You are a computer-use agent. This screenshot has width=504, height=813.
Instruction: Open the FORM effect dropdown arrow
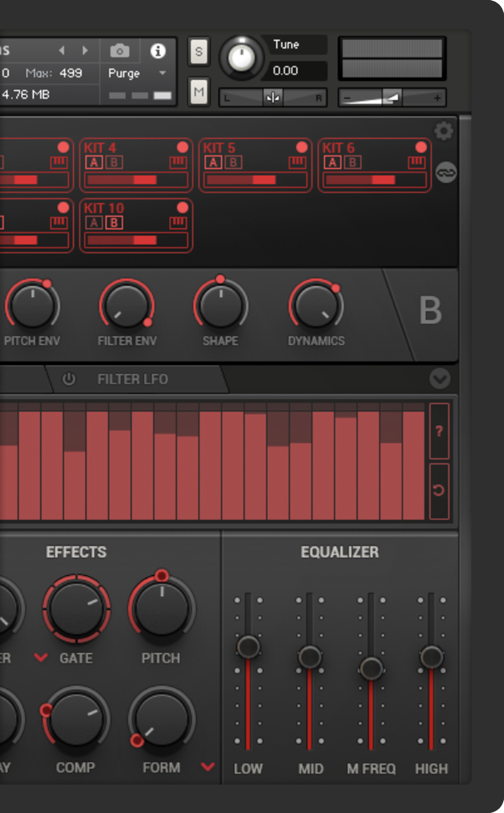click(x=208, y=766)
